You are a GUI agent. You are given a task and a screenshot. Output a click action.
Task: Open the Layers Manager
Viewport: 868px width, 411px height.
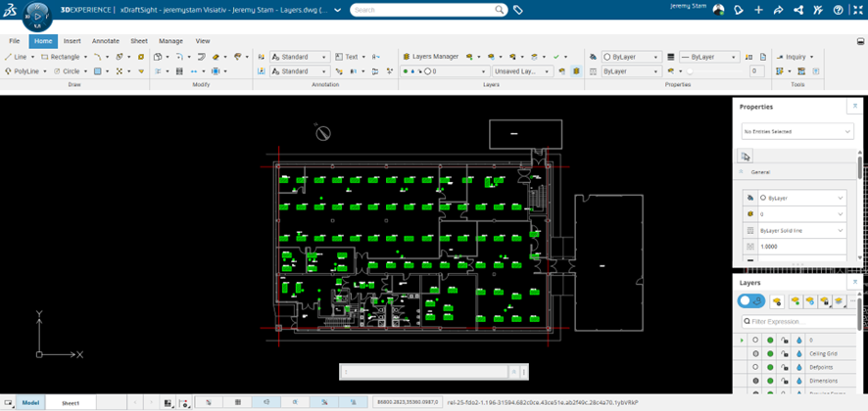[431, 57]
